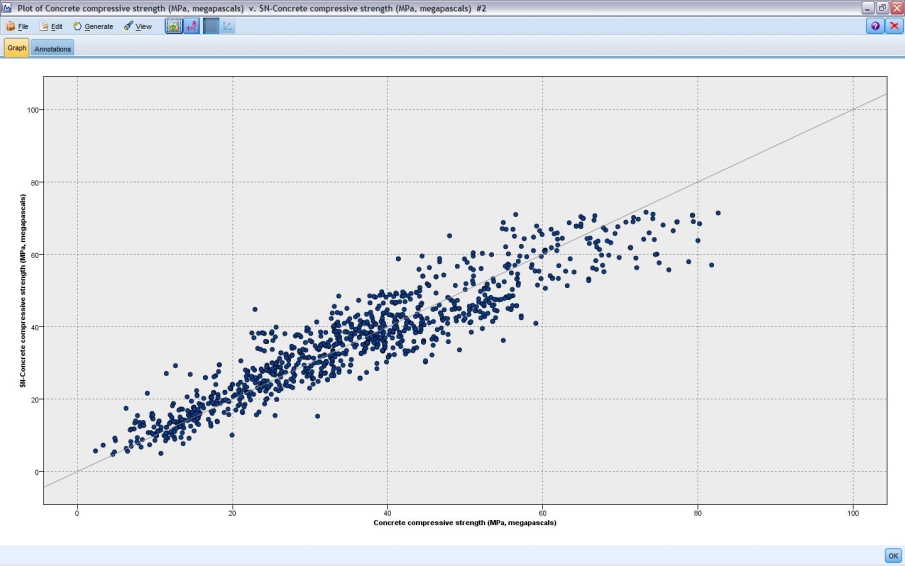This screenshot has width=905, height=566.
Task: Open the View menu
Action: coord(137,27)
